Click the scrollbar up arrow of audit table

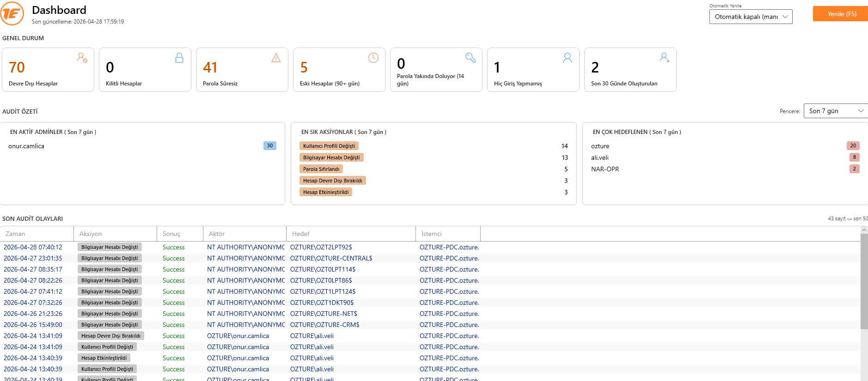[x=864, y=230]
